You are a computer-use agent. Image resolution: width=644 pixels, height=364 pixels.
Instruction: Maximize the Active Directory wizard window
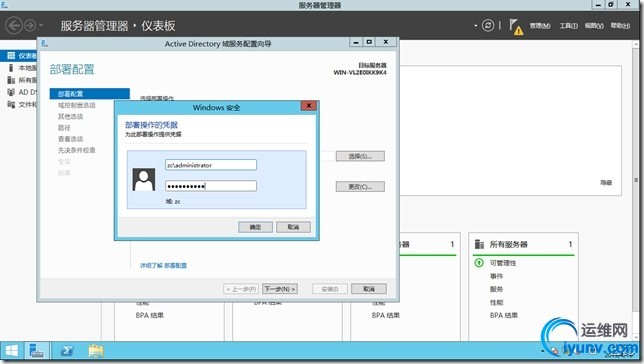click(369, 42)
